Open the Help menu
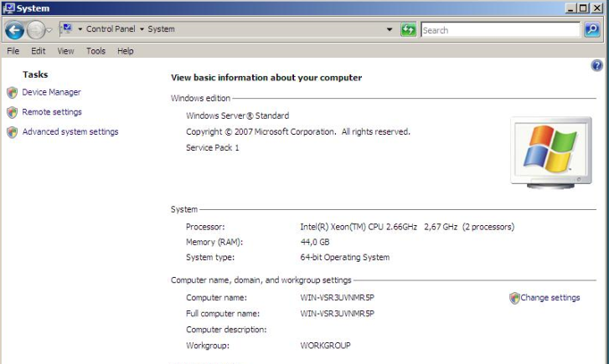This screenshot has height=364, width=609. click(x=125, y=51)
